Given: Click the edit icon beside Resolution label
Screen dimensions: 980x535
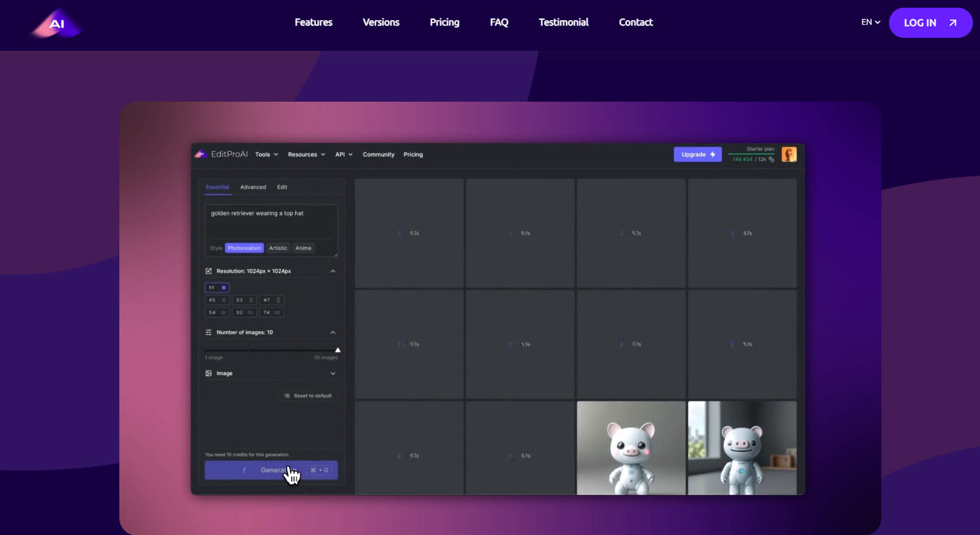Looking at the screenshot, I should 209,271.
